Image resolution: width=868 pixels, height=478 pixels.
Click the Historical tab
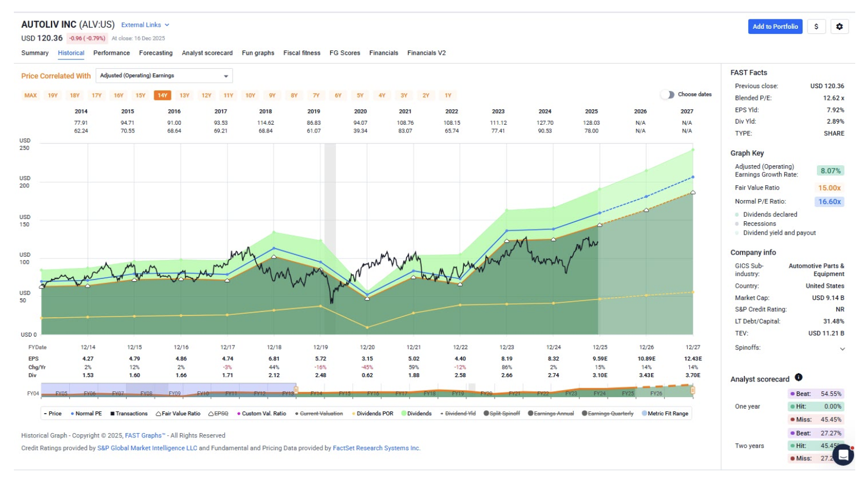point(71,53)
